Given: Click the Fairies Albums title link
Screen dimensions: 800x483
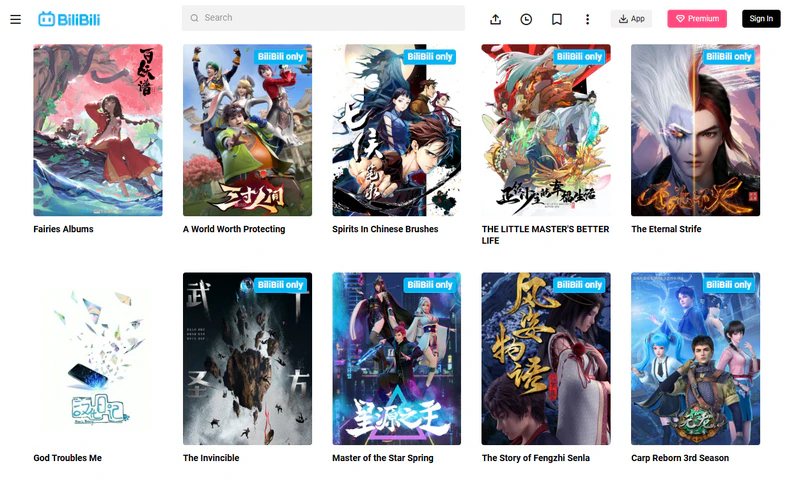Looking at the screenshot, I should tap(63, 229).
